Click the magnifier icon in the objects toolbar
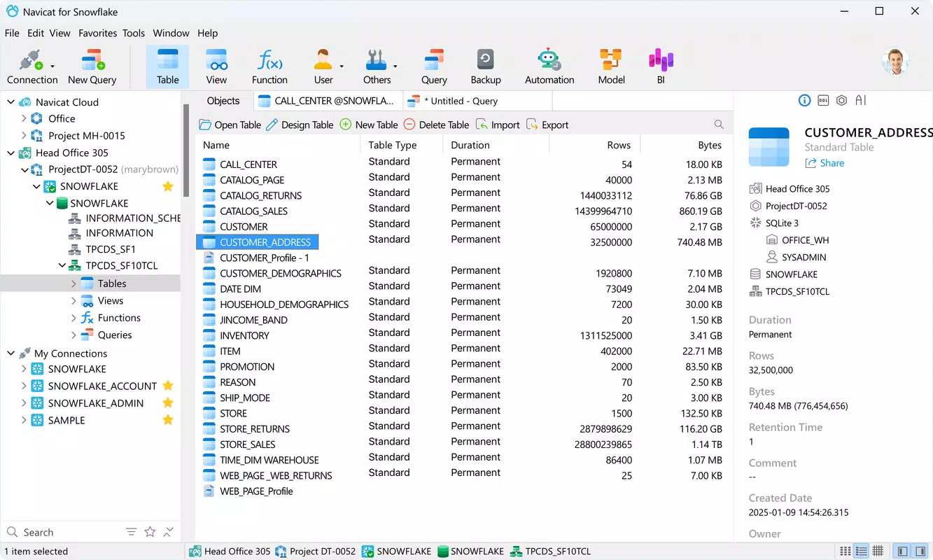Image resolution: width=933 pixels, height=560 pixels. click(719, 125)
